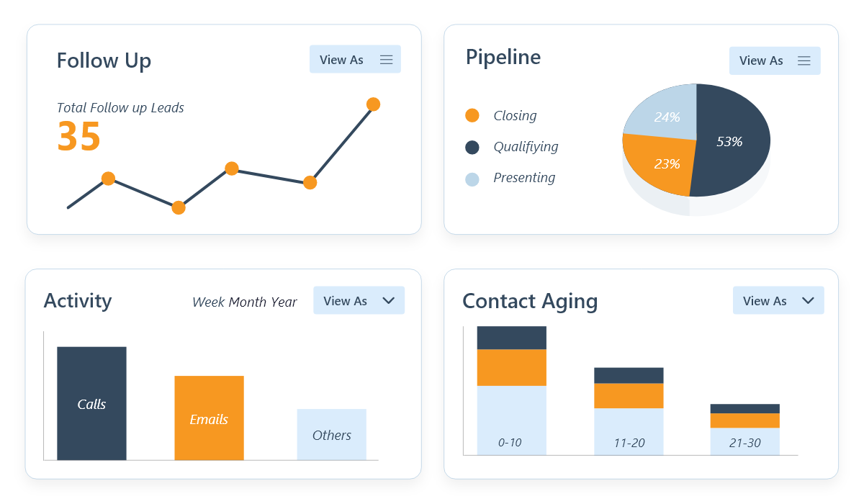Switch Activity view to Week
Screen dimensions: 864x504
pyautogui.click(x=208, y=302)
